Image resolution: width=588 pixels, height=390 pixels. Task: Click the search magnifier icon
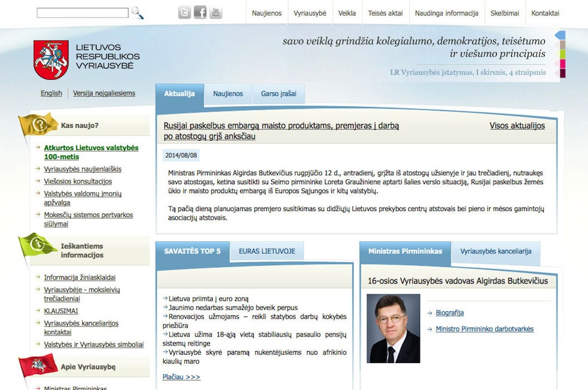137,13
